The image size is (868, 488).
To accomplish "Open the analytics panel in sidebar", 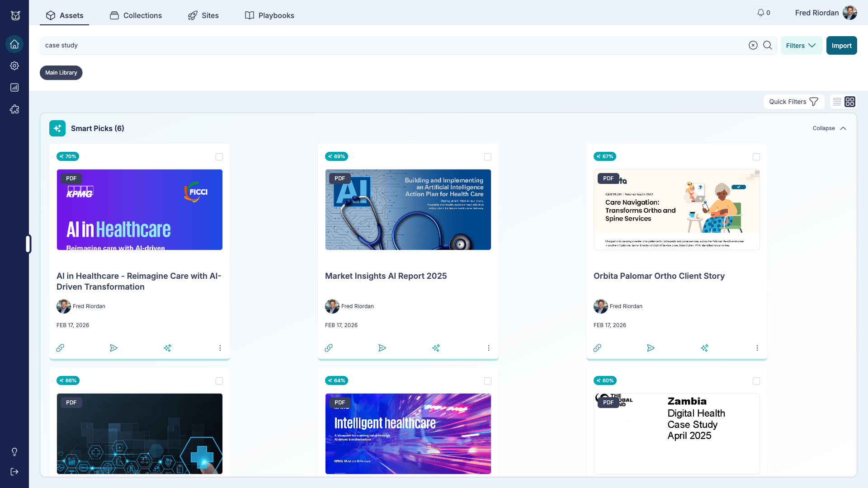I will point(14,87).
